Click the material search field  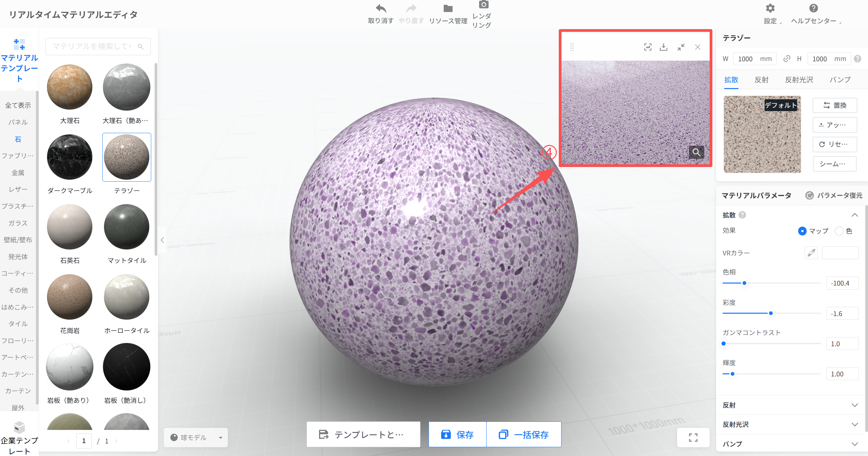(x=98, y=46)
